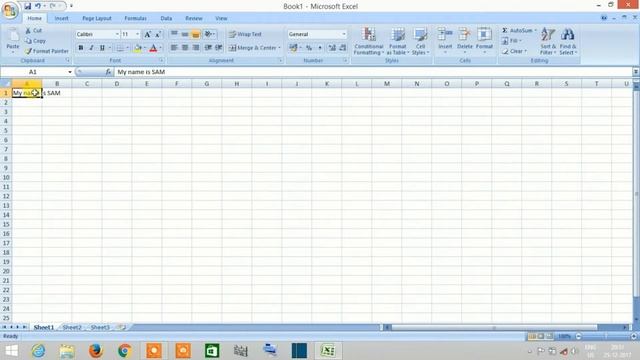Decrease cell indent

pos(208,48)
